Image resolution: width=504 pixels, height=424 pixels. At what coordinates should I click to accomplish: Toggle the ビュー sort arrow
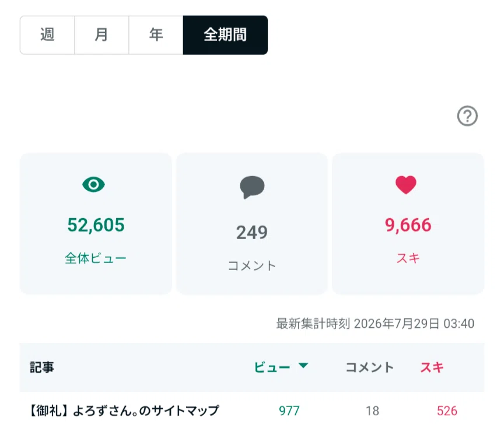[303, 366]
